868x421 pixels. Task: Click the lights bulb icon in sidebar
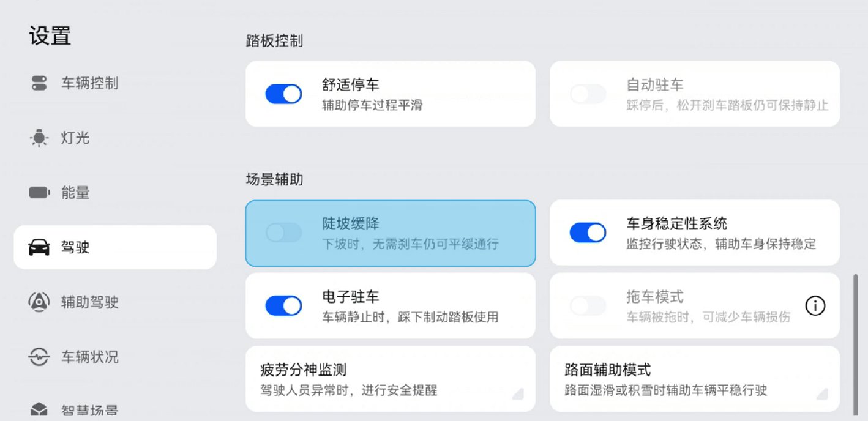pyautogui.click(x=39, y=138)
